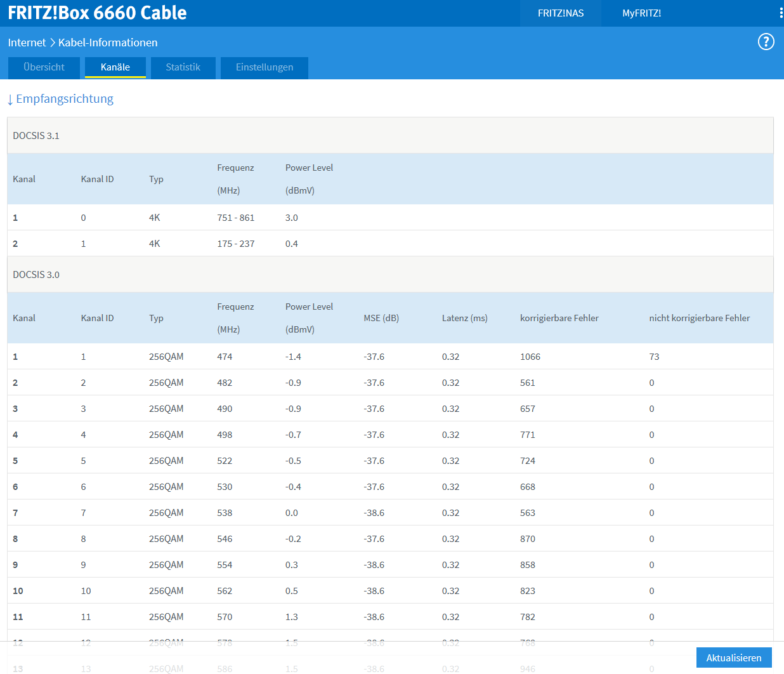Click the nicht korrigierbare Fehler header
Viewport: 784px width, 674px height.
(x=700, y=318)
